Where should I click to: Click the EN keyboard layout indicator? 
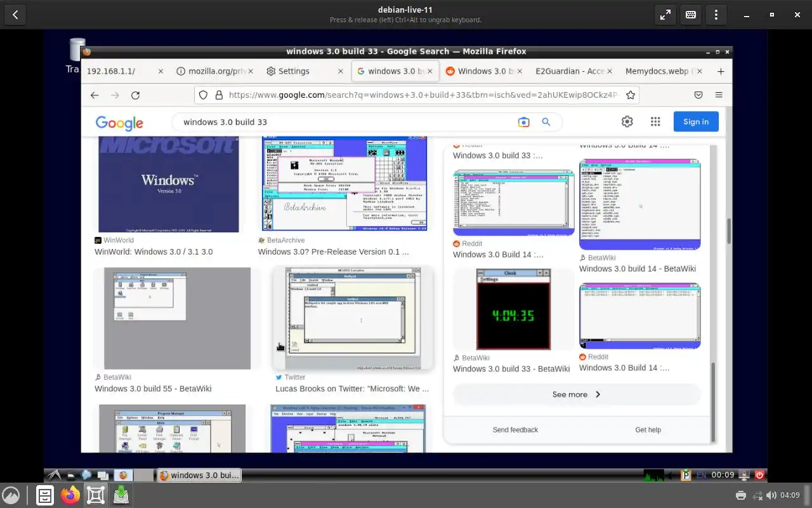(701, 475)
